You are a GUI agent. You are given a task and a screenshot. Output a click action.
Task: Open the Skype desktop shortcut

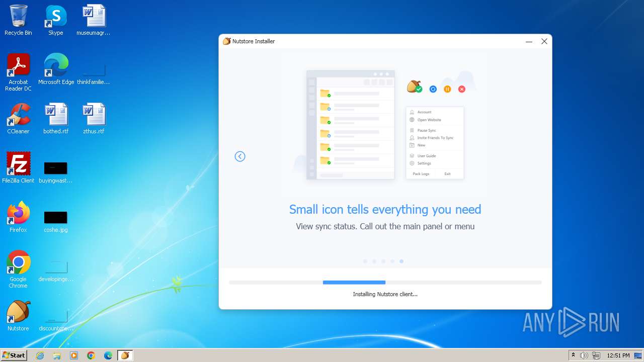point(56,20)
